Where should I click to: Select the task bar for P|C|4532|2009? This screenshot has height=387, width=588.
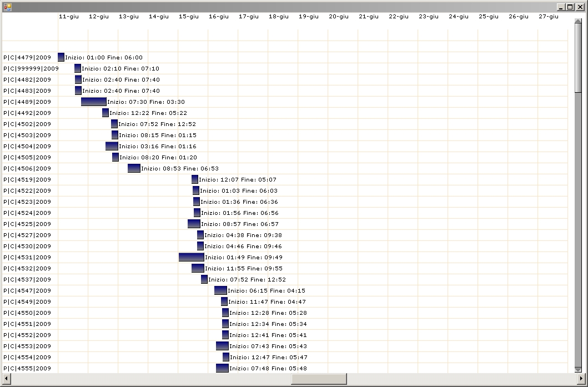[198, 268]
